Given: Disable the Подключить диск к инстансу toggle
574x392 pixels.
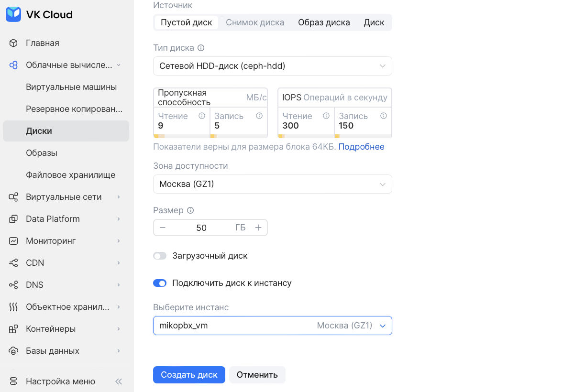Looking at the screenshot, I should (160, 283).
